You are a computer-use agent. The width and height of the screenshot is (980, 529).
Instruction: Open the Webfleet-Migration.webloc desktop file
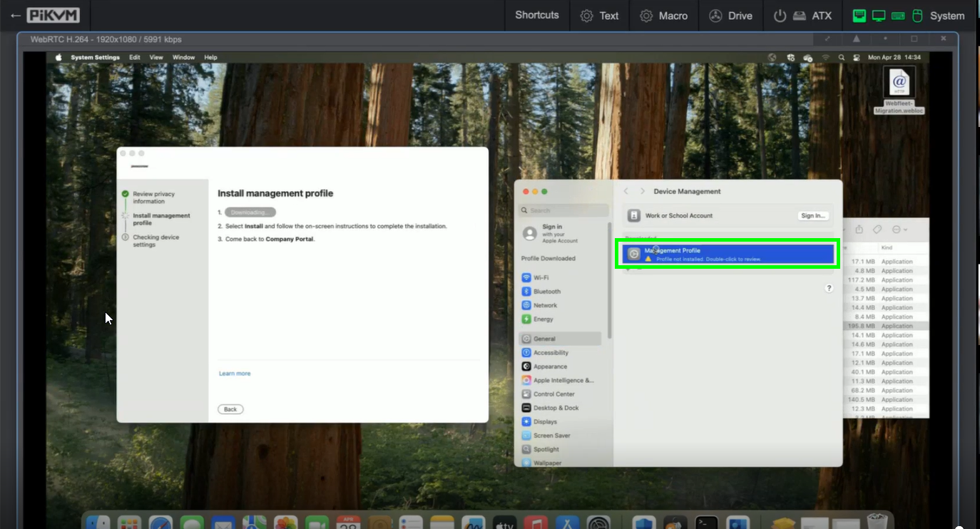[899, 91]
